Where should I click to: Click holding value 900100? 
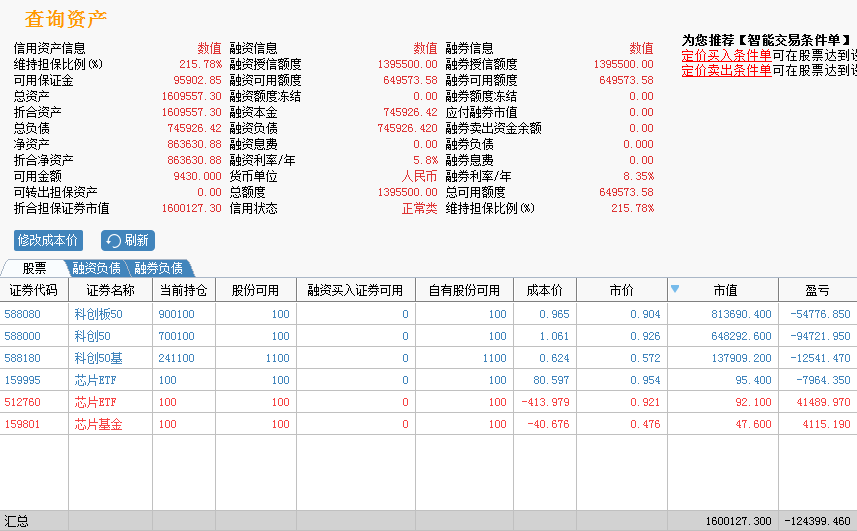coord(176,314)
